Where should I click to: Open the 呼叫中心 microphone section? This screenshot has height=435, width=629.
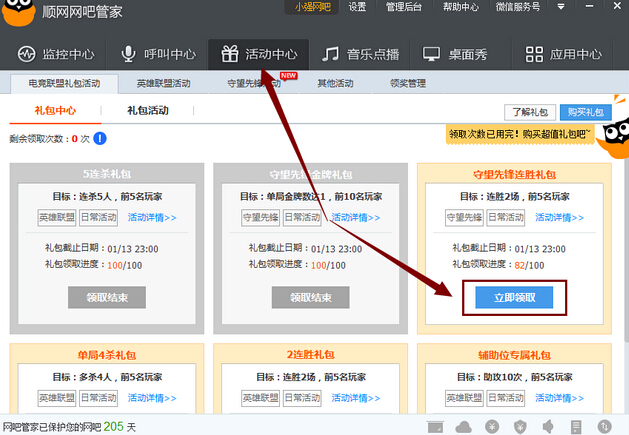click(x=158, y=54)
